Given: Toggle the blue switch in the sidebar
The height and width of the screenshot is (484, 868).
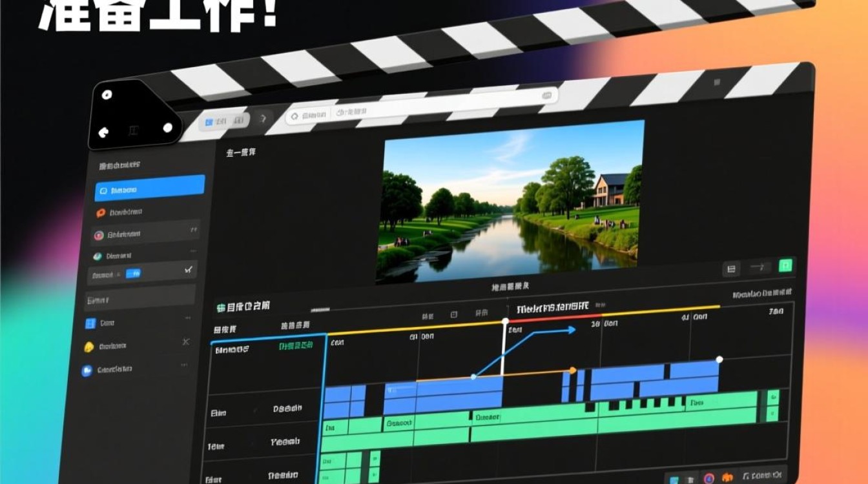Looking at the screenshot, I should pos(133,274).
